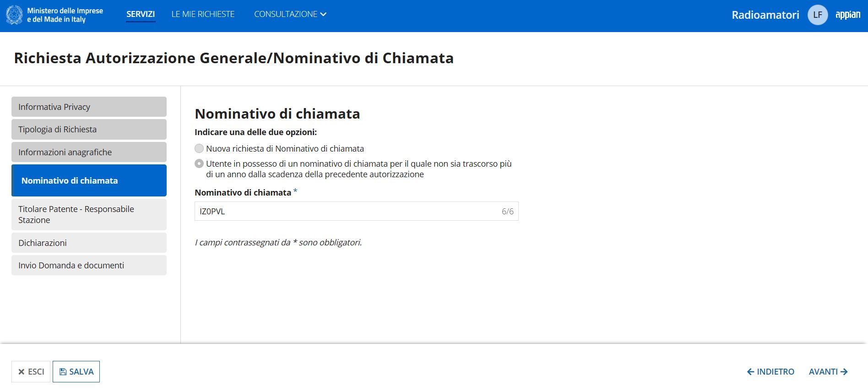
Task: Click the 6/6 character counter
Action: pyautogui.click(x=507, y=211)
